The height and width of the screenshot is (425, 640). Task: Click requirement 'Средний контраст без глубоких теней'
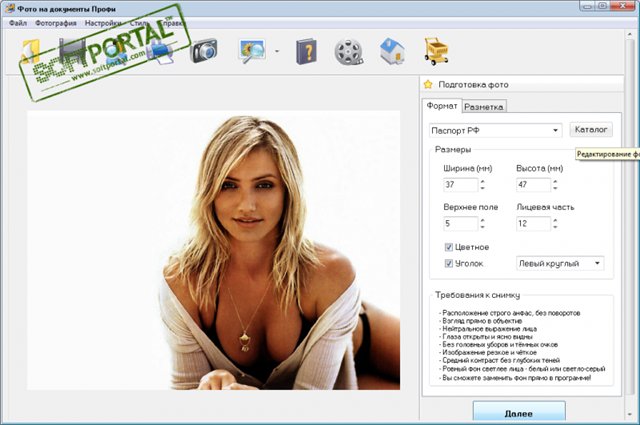[x=501, y=360]
